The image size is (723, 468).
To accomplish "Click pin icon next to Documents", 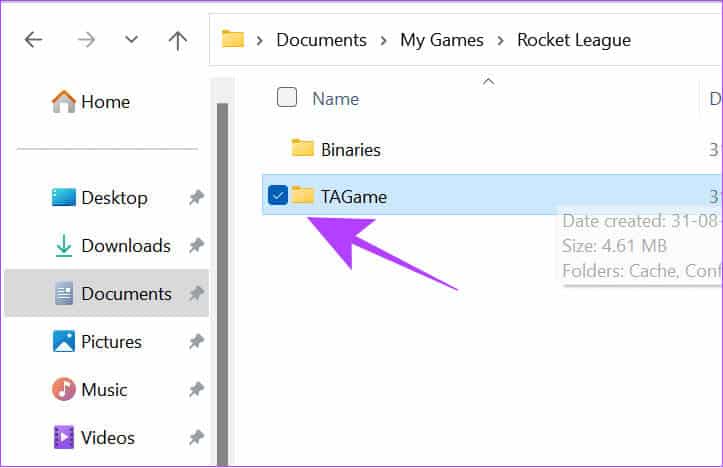I will click(196, 294).
